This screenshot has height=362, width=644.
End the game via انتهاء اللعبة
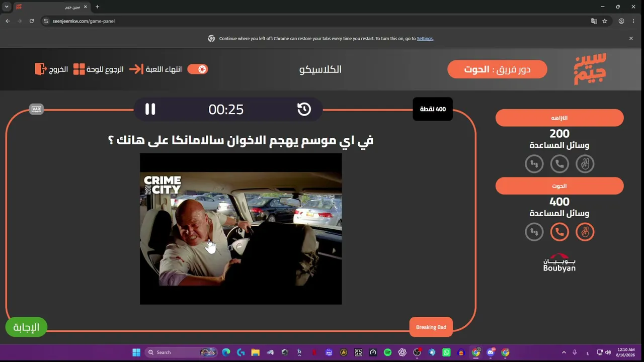click(156, 69)
